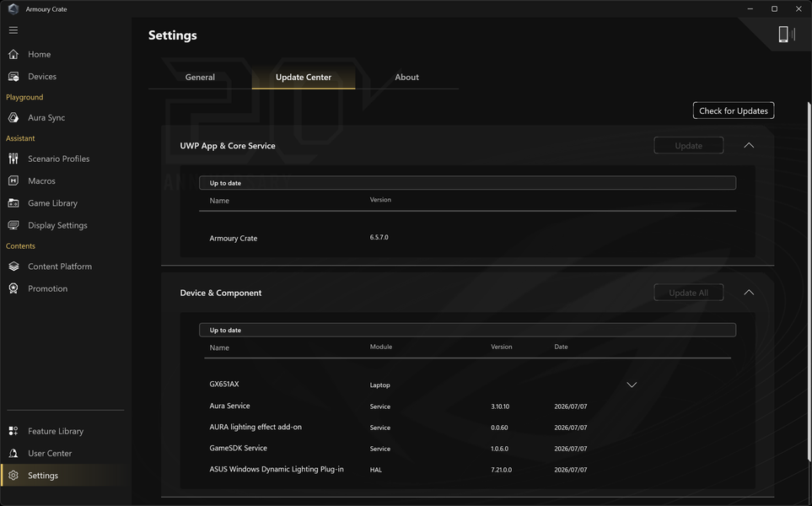Click the Update All button
The image size is (812, 506).
pos(688,293)
